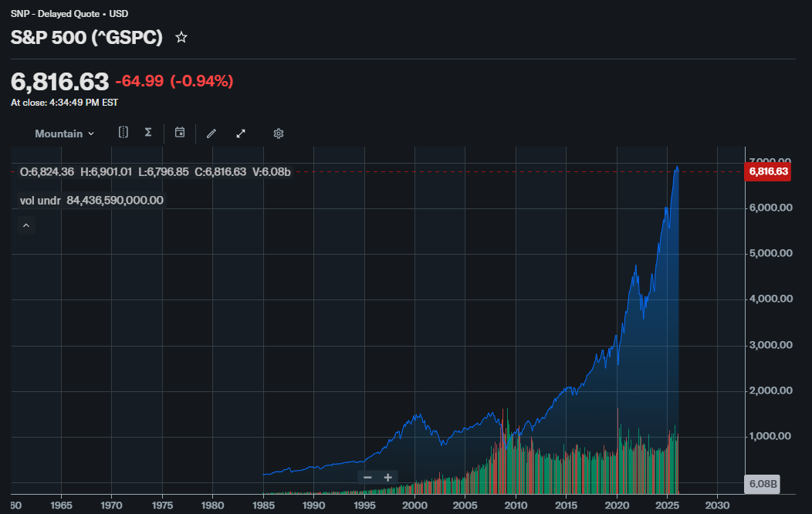This screenshot has height=514, width=812.
Task: Click the At close timestamp text
Action: click(x=64, y=103)
